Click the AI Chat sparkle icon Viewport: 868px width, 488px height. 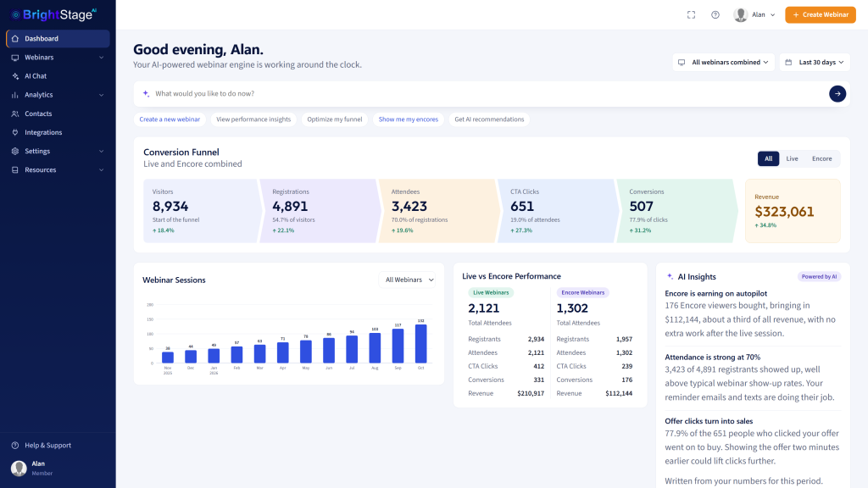pyautogui.click(x=15, y=76)
